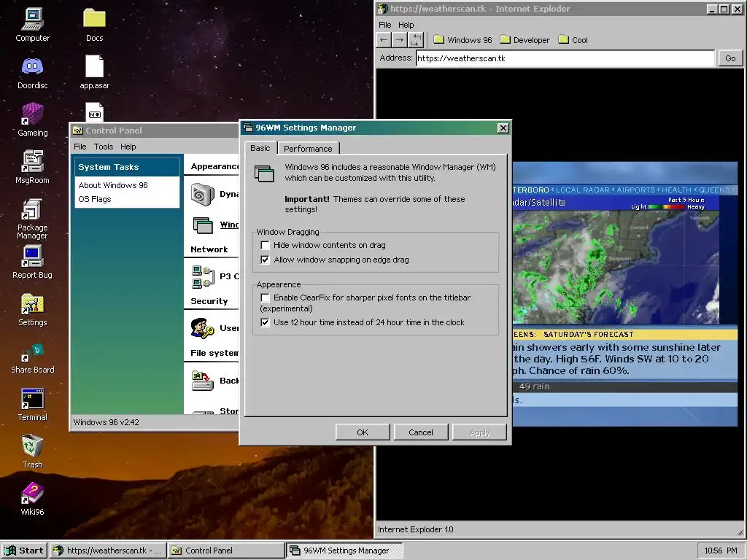Open the Settings desktop shortcut
Screen dimensions: 747x560
point(32,309)
